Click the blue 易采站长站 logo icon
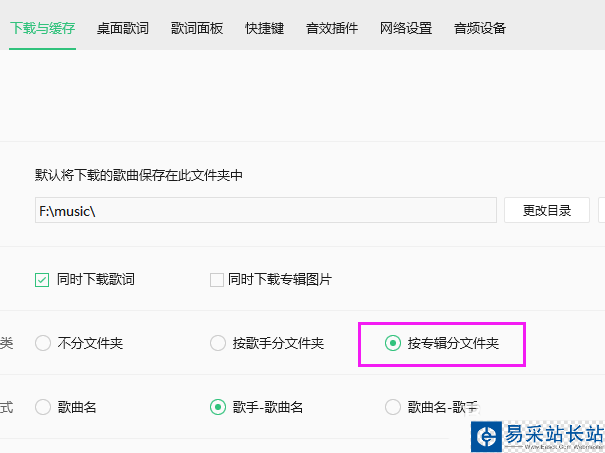The height and width of the screenshot is (453, 605). tap(487, 436)
